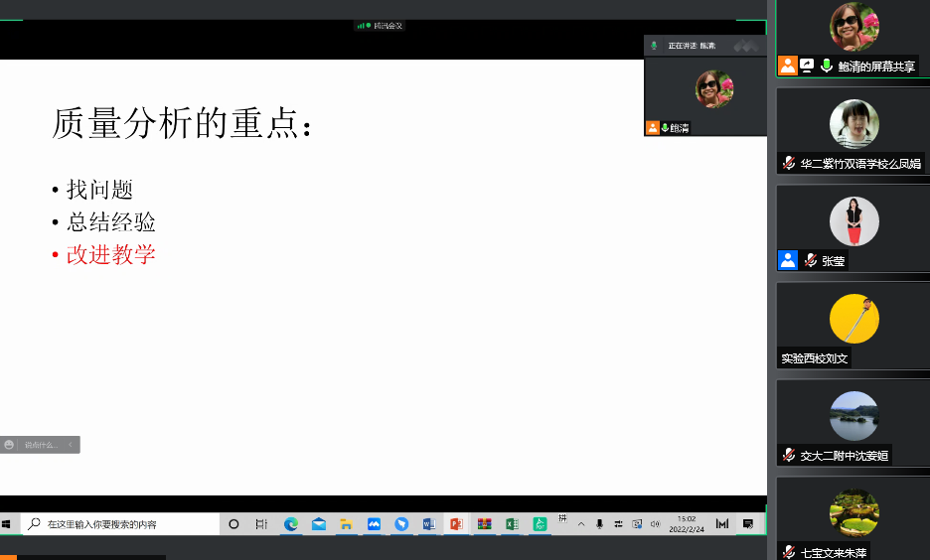This screenshot has width=930, height=560.
Task: Collapse the chat bar with left chevron
Action: pyautogui.click(x=71, y=445)
